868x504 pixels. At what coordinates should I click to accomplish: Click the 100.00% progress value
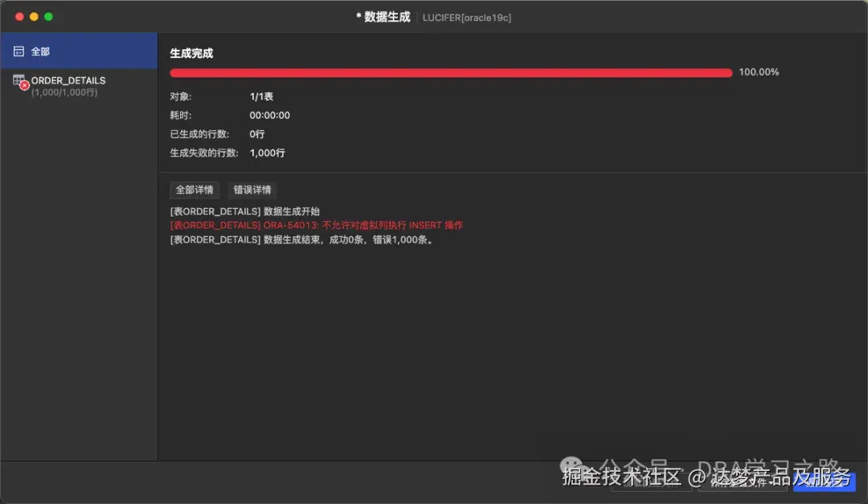759,72
